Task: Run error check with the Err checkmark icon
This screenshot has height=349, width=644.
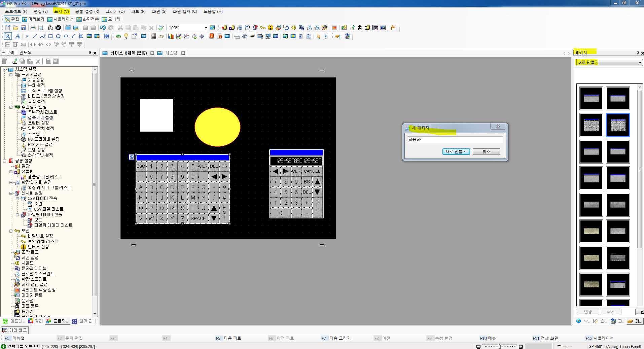Action: pyautogui.click(x=161, y=28)
